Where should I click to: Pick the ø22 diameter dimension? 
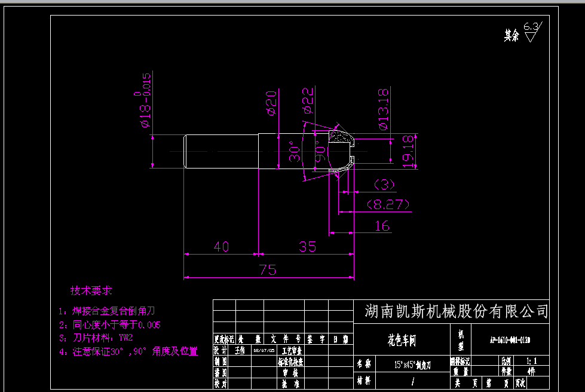click(308, 100)
